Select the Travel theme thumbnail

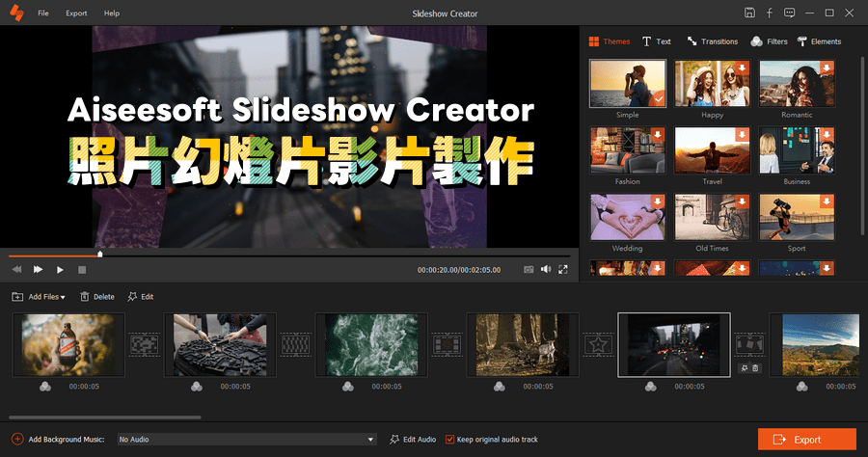pyautogui.click(x=712, y=150)
